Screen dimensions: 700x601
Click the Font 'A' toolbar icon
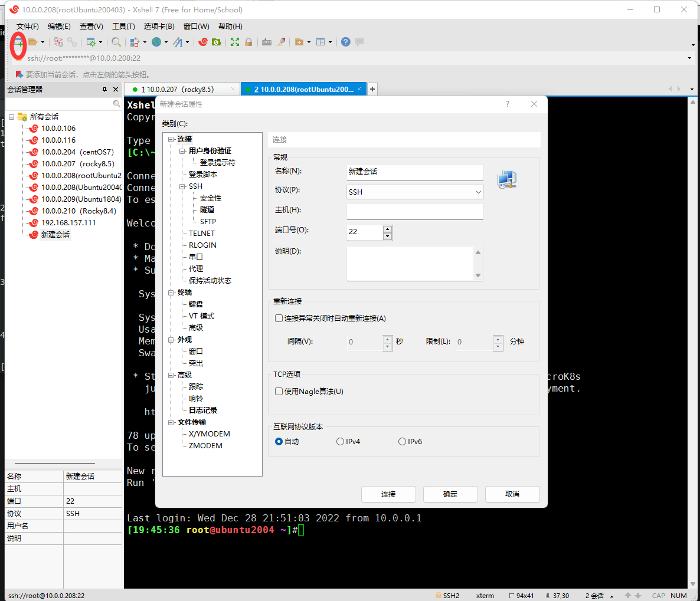[178, 42]
